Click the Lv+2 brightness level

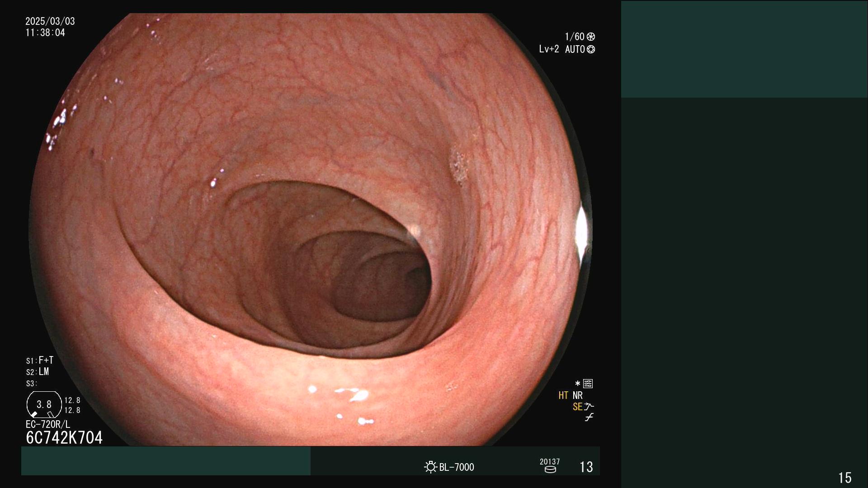point(549,49)
